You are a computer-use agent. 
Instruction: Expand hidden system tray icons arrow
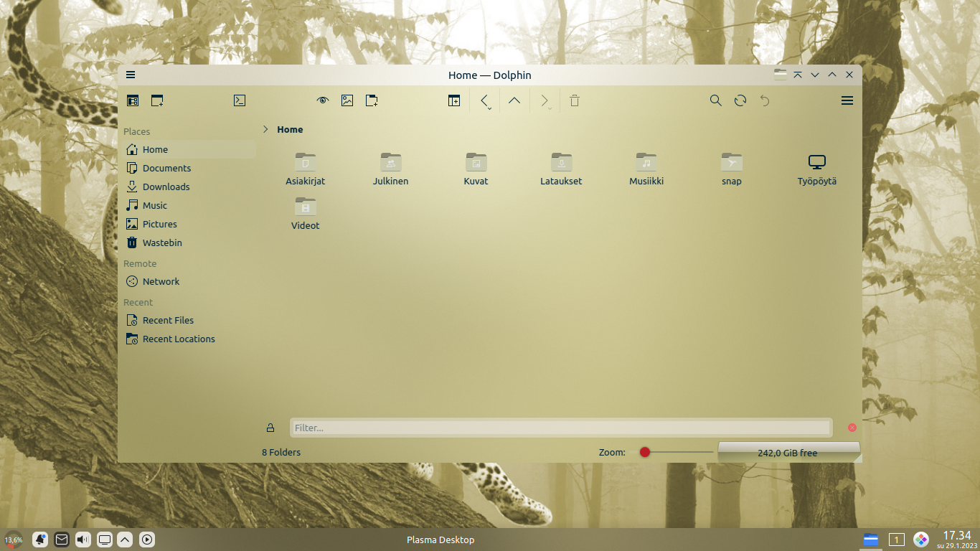click(126, 540)
